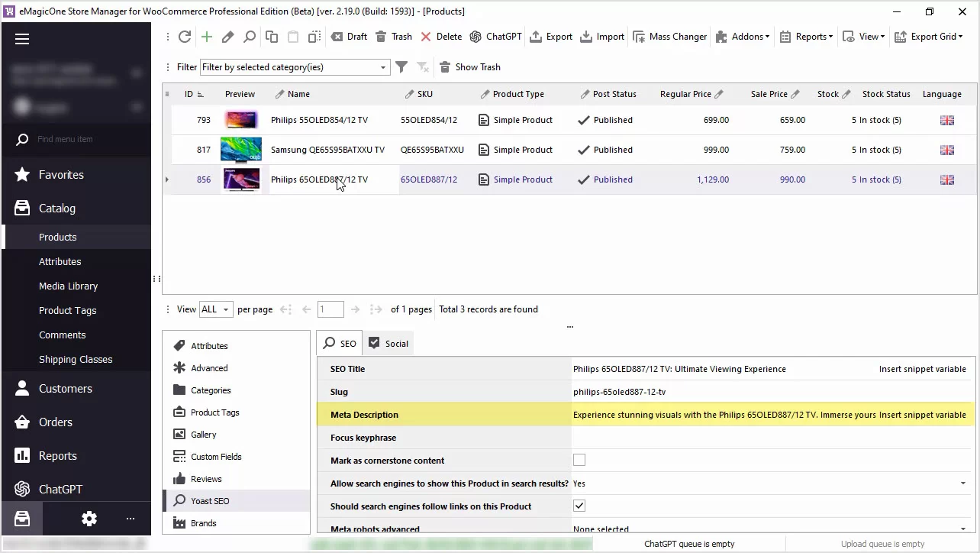Select Yoast SEO in the product panel
This screenshot has width=980, height=553.
210,500
